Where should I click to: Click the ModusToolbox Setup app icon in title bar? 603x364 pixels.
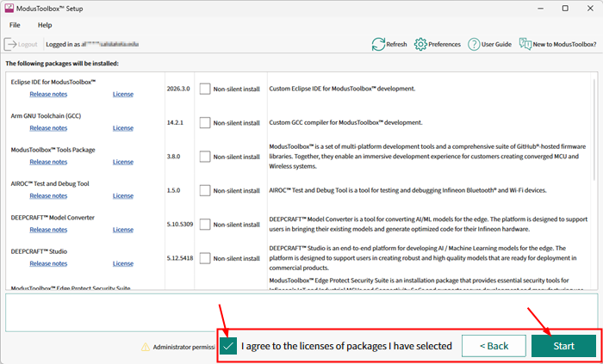(x=9, y=8)
